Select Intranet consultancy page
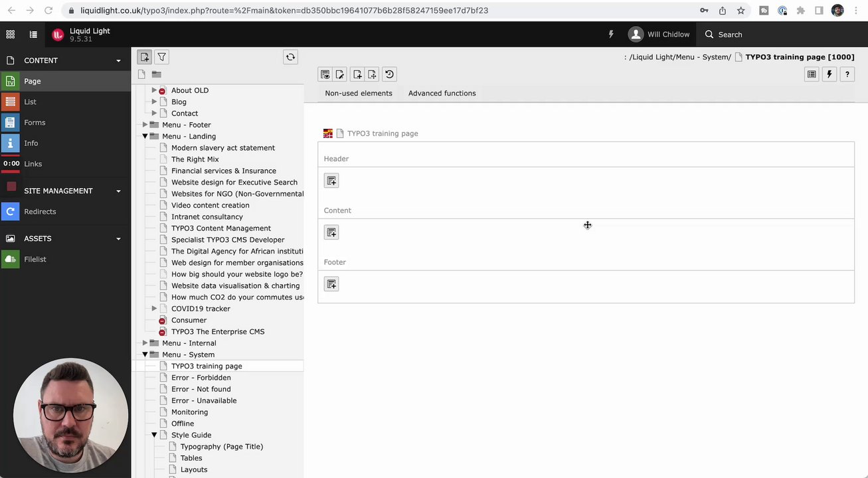868x478 pixels. (x=207, y=217)
